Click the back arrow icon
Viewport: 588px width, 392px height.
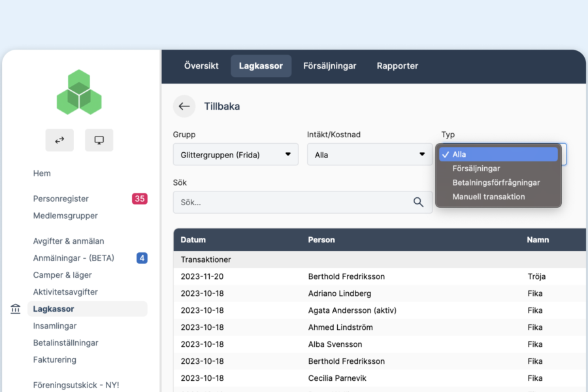[184, 106]
